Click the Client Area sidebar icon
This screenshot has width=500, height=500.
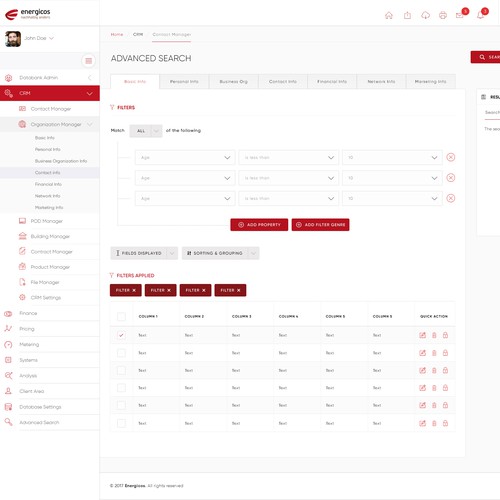pyautogui.click(x=8, y=391)
